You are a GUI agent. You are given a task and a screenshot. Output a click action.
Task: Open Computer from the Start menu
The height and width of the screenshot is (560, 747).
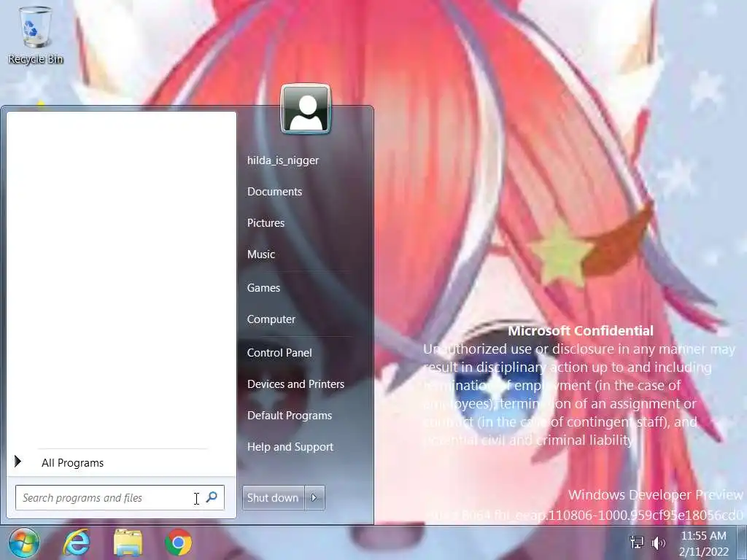271,319
